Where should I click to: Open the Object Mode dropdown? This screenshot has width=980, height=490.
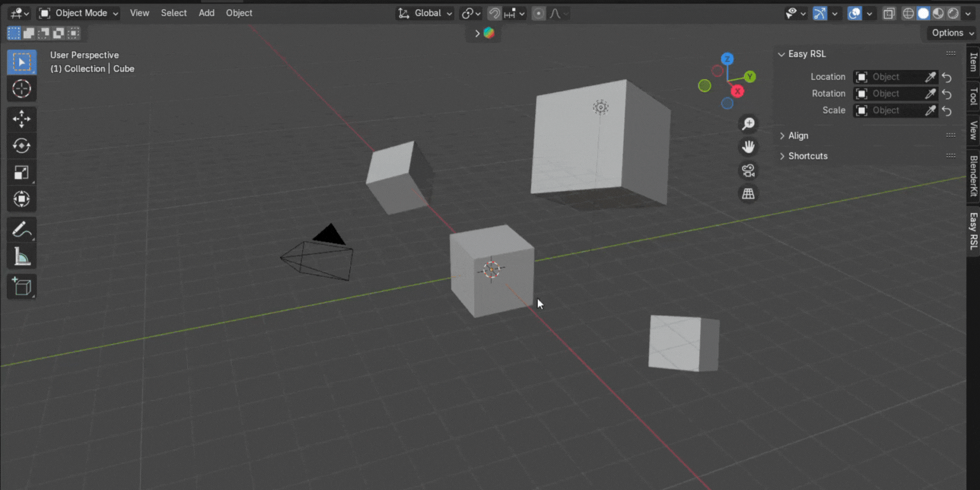(x=78, y=13)
